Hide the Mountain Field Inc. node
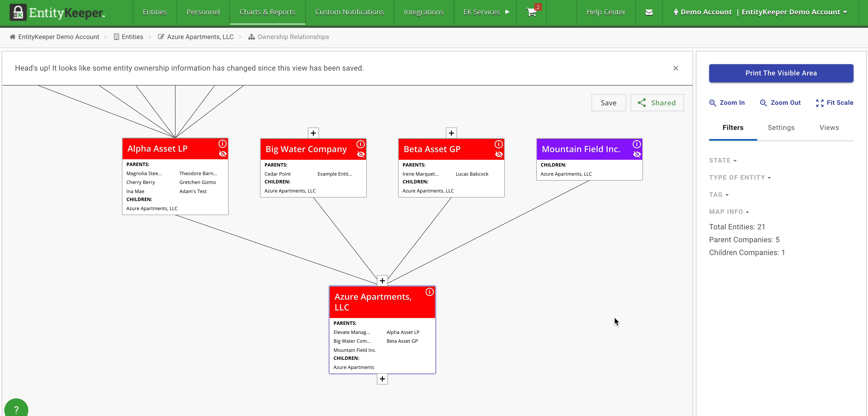This screenshot has height=416, width=868. point(637,154)
